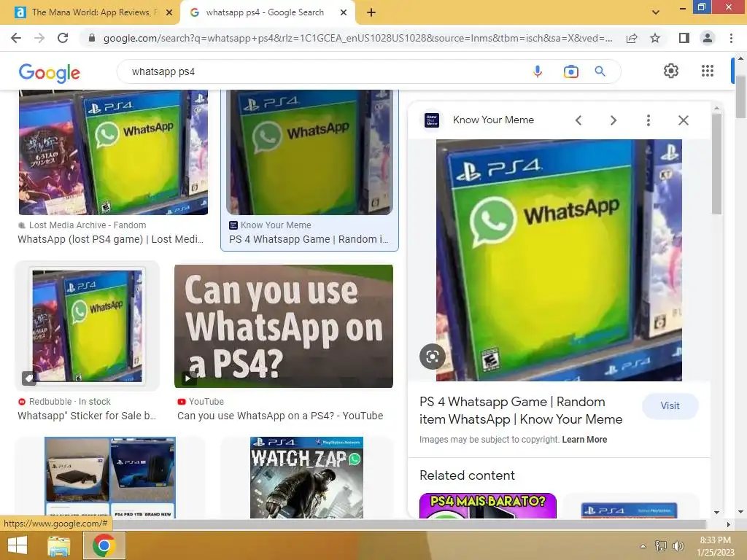Click the Visit button
The width and height of the screenshot is (747, 560).
[670, 405]
